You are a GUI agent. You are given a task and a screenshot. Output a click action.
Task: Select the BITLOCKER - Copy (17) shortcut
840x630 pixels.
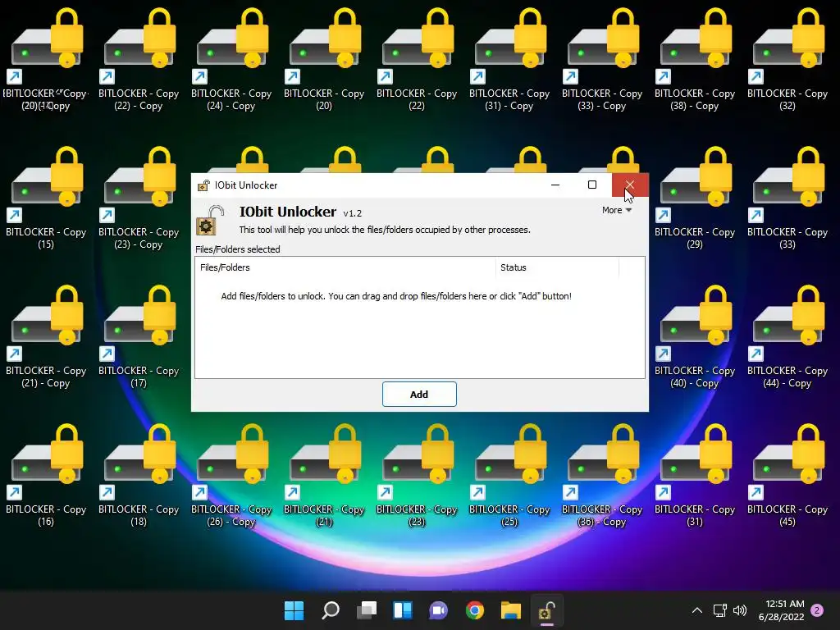click(x=139, y=336)
